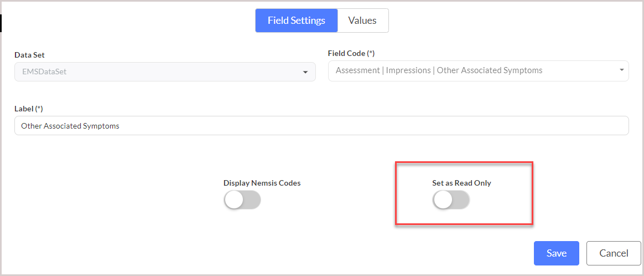The width and height of the screenshot is (644, 276).
Task: Click the Other Associated Symptoms label text
Action: (x=70, y=126)
